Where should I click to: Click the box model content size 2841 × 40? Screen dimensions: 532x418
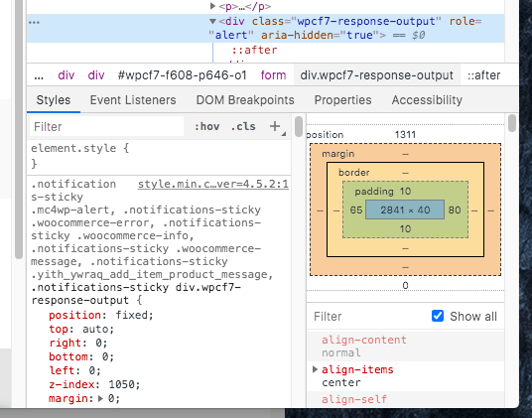[x=405, y=210]
